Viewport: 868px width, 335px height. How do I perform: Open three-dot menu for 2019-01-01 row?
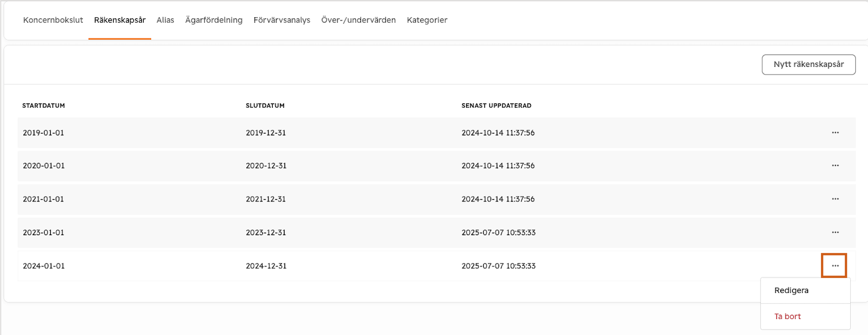coord(835,132)
